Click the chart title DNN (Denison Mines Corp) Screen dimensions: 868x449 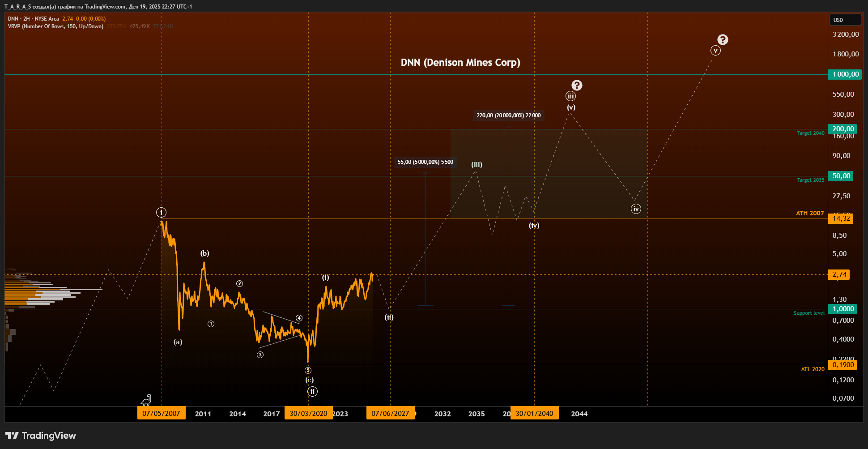(x=460, y=62)
